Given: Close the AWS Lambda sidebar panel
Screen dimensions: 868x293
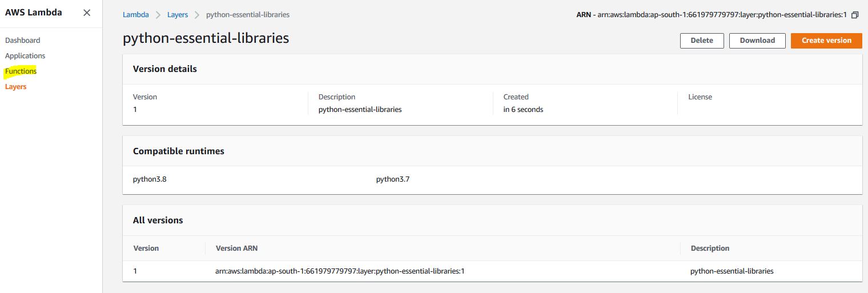Looking at the screenshot, I should point(87,13).
